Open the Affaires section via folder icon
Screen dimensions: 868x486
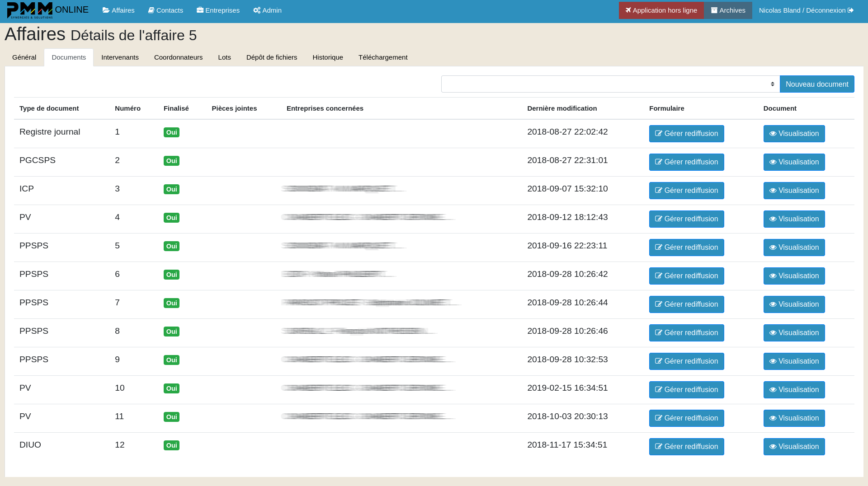pyautogui.click(x=105, y=9)
